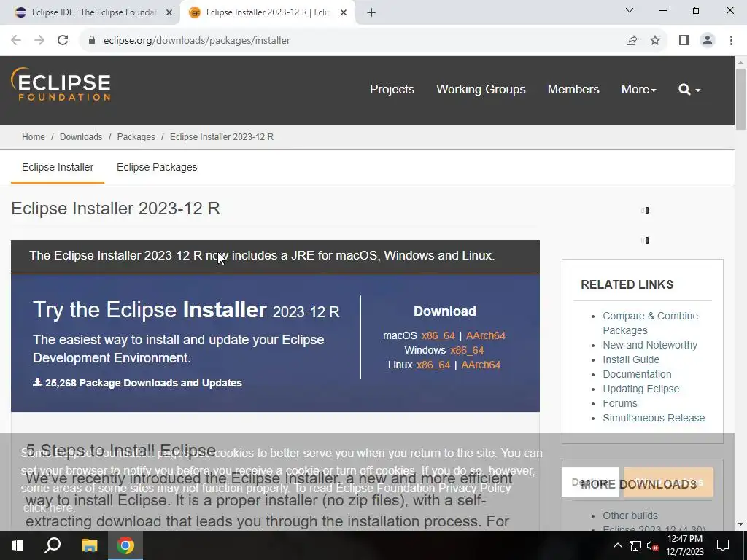Image resolution: width=747 pixels, height=560 pixels.
Task: Open Chrome three-dot menu
Action: (731, 41)
